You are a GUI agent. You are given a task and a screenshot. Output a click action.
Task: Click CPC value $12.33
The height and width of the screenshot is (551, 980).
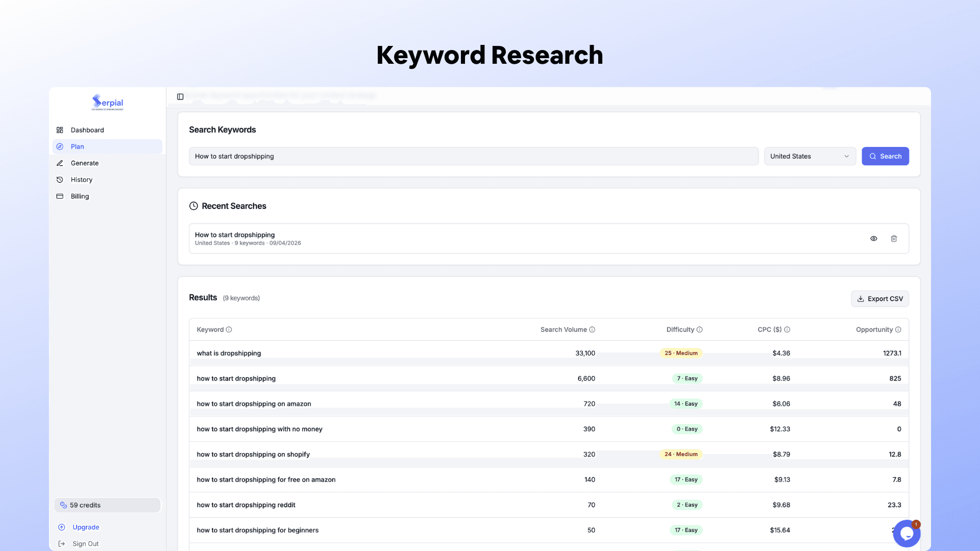(780, 429)
